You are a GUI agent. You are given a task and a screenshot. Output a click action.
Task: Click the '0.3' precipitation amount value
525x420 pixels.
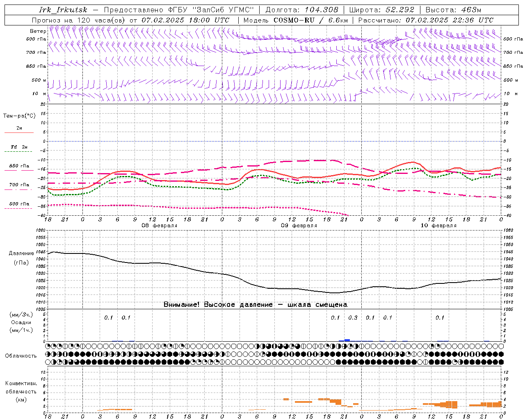point(353,317)
